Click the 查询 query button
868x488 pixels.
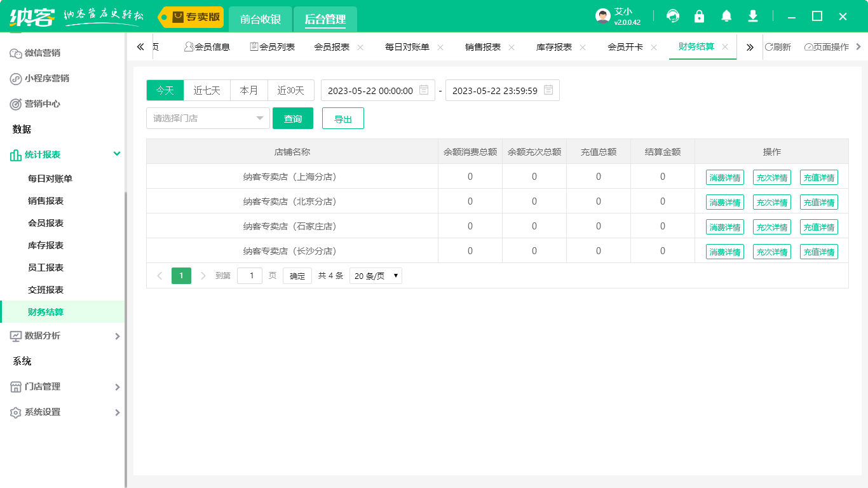coord(293,118)
